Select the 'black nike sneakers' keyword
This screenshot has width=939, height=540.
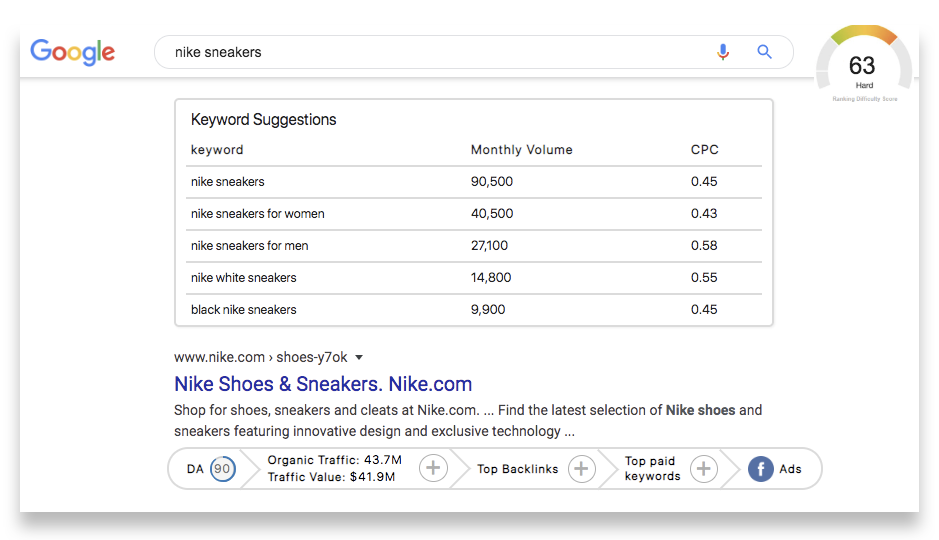click(x=244, y=310)
